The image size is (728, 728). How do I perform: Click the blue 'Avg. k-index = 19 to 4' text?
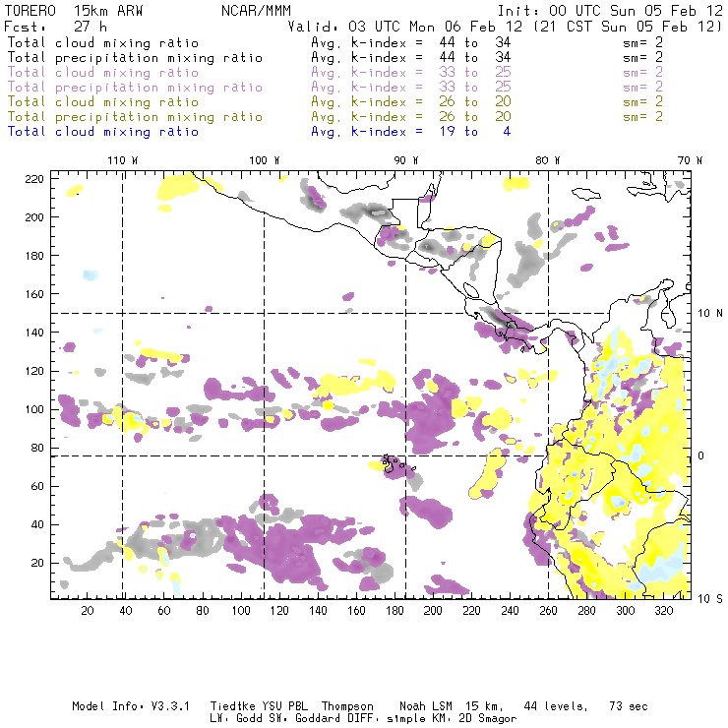coord(411,132)
